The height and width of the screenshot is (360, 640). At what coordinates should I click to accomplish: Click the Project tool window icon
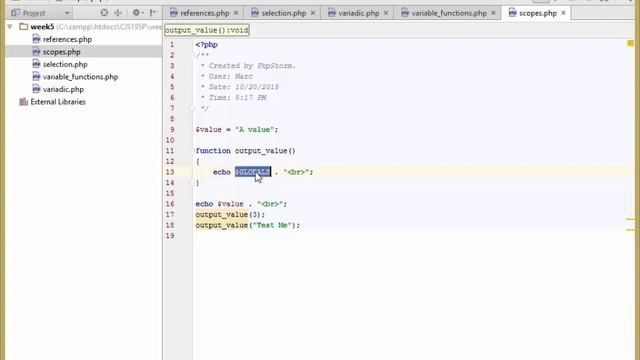(16, 13)
